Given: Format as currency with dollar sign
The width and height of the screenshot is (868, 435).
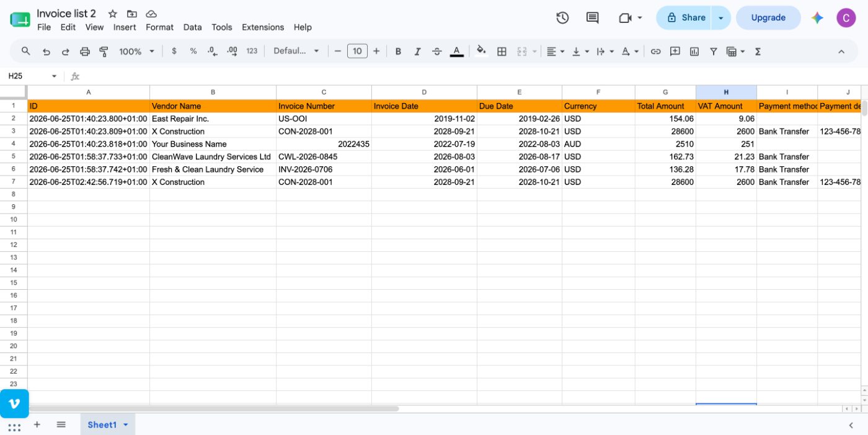Looking at the screenshot, I should click(174, 52).
